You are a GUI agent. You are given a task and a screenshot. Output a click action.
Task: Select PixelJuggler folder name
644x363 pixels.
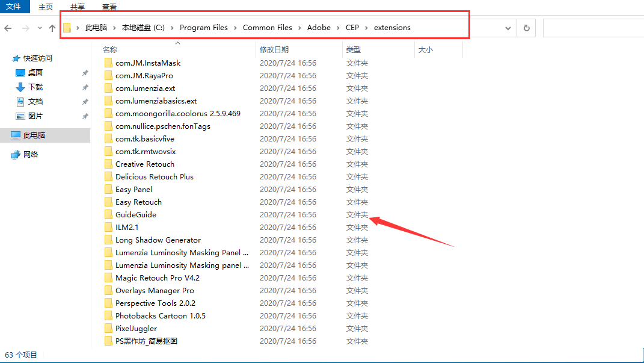tap(136, 329)
